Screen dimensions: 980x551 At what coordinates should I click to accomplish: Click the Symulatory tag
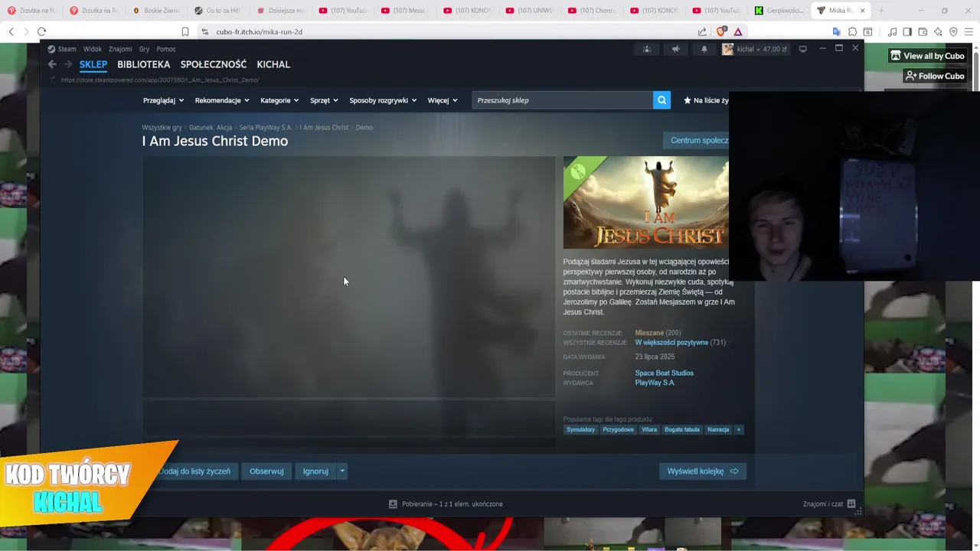[580, 429]
